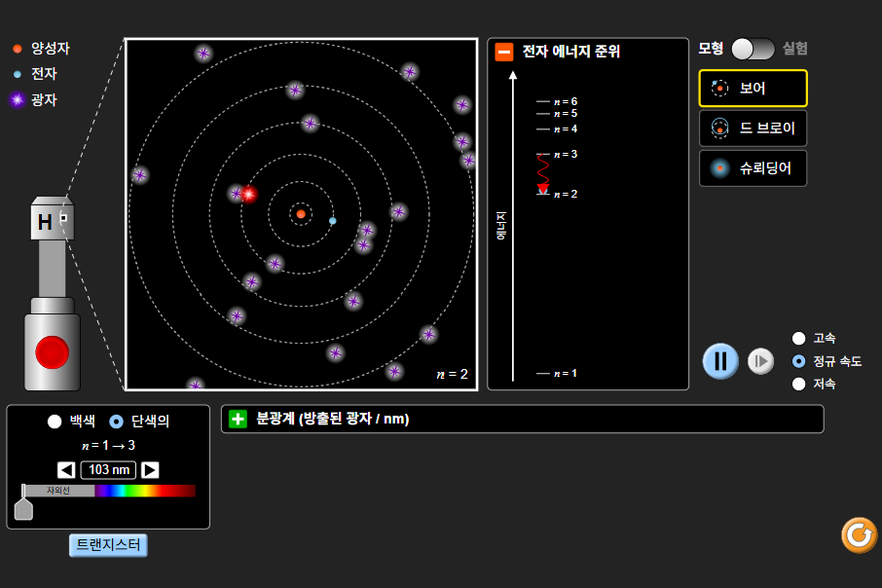882x588 pixels.
Task: Click the hydrogen H box
Action: [x=53, y=222]
